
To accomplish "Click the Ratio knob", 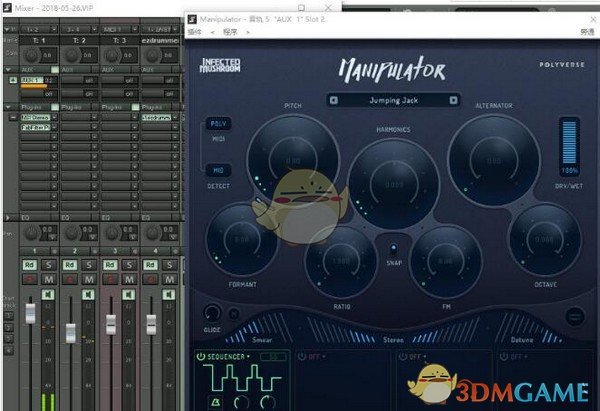I will coord(341,261).
